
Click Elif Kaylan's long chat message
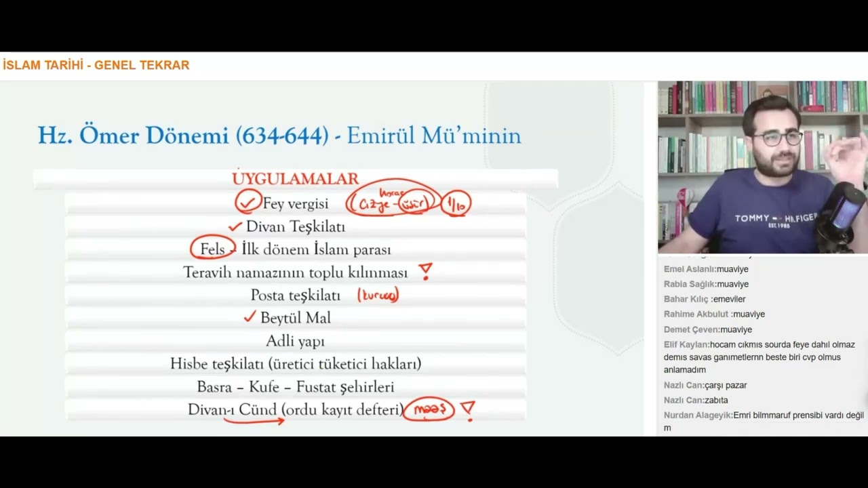[759, 357]
